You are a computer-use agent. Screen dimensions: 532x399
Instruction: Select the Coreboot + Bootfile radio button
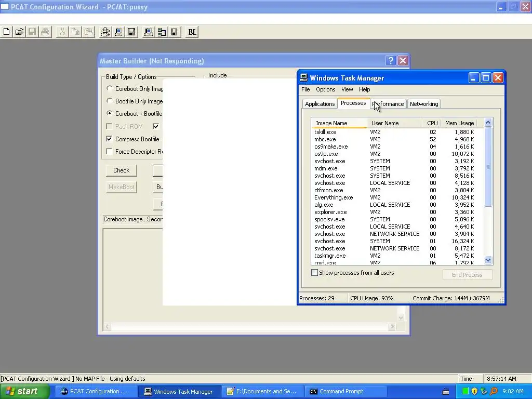(109, 113)
